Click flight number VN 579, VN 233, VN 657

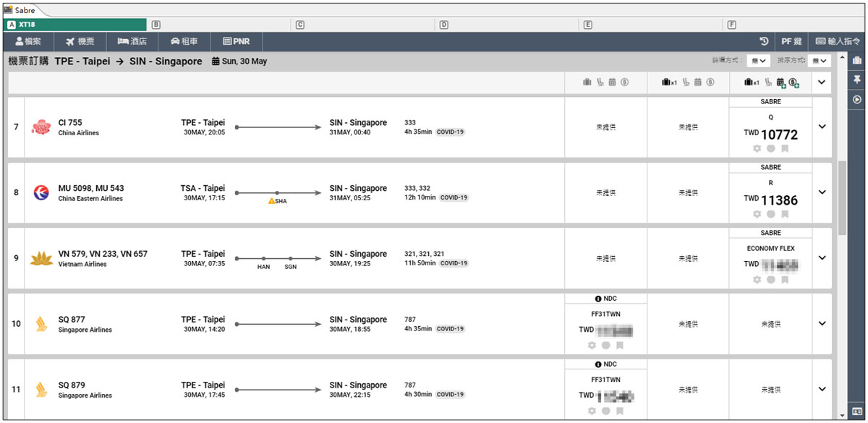point(103,254)
